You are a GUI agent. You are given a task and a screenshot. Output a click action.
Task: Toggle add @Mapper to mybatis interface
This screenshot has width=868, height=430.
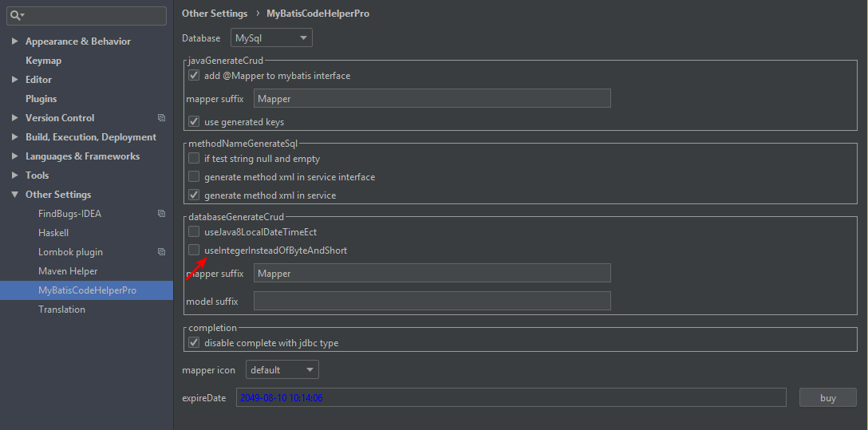click(x=194, y=75)
